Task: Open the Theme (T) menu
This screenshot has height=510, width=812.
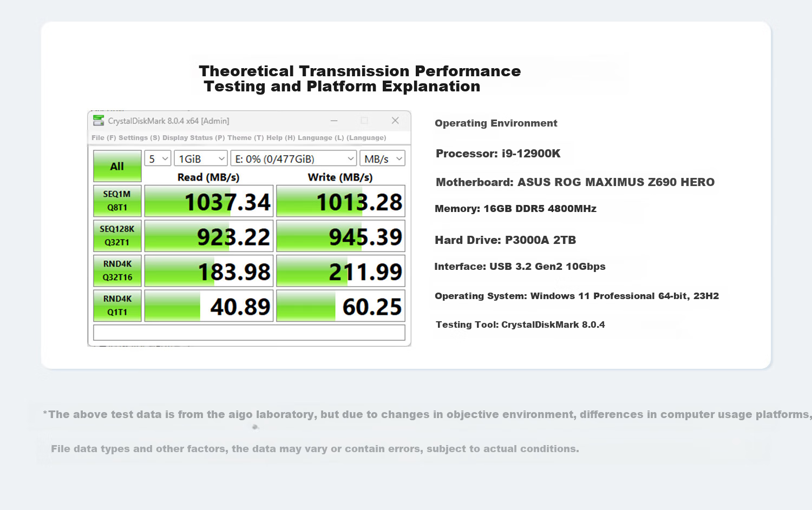Action: pyautogui.click(x=246, y=138)
